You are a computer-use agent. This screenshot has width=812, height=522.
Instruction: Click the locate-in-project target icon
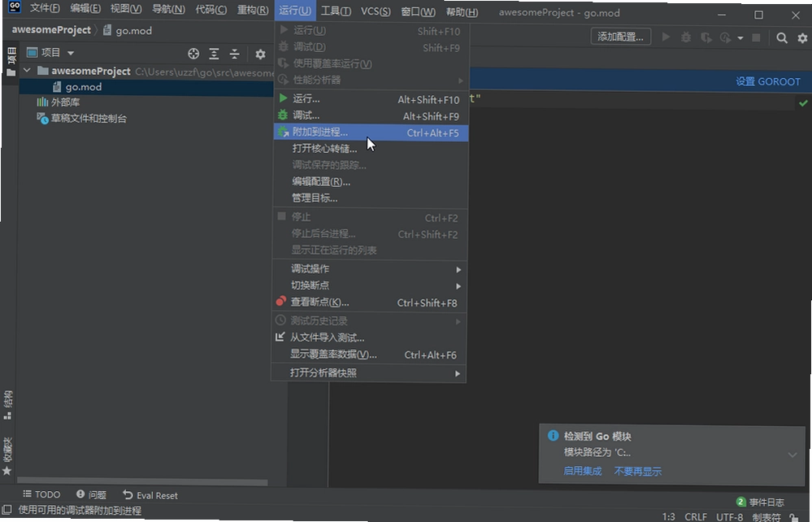[193, 54]
